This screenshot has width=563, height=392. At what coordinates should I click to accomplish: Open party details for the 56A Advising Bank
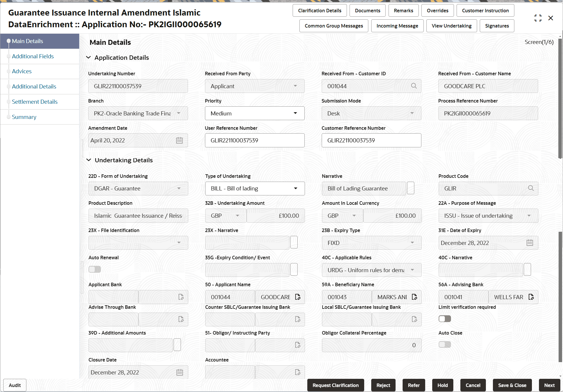point(531,297)
